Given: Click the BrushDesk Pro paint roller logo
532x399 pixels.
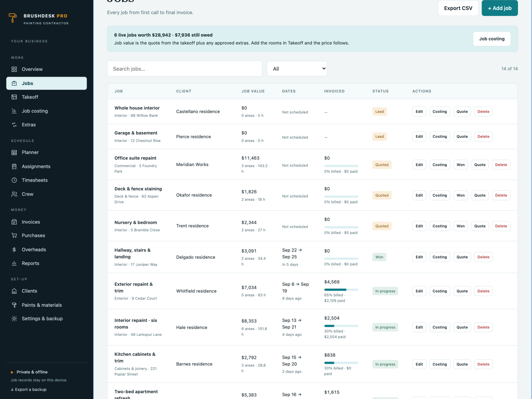Looking at the screenshot, I should point(12,18).
